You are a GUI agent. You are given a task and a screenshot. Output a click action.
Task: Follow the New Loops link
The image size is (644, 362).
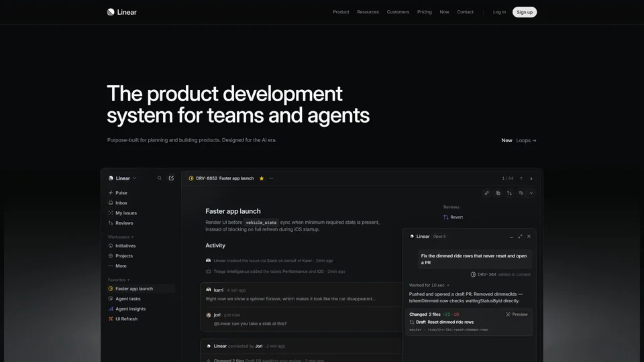tap(519, 140)
